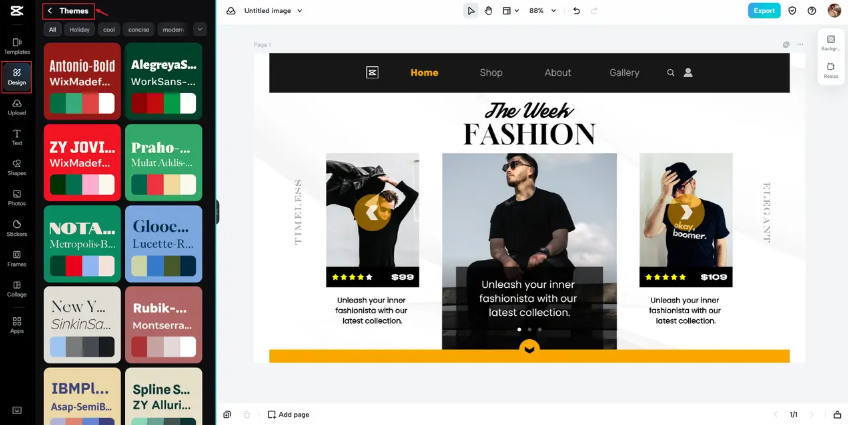Select the Gallery text in the canvas design
This screenshot has height=425, width=848.
click(x=624, y=72)
